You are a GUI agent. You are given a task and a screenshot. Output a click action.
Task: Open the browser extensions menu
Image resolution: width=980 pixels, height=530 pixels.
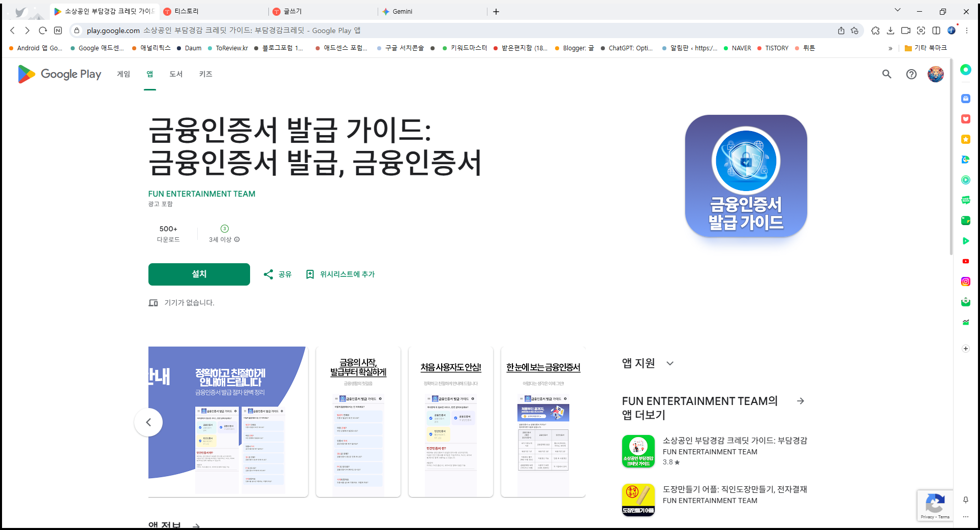(x=875, y=30)
